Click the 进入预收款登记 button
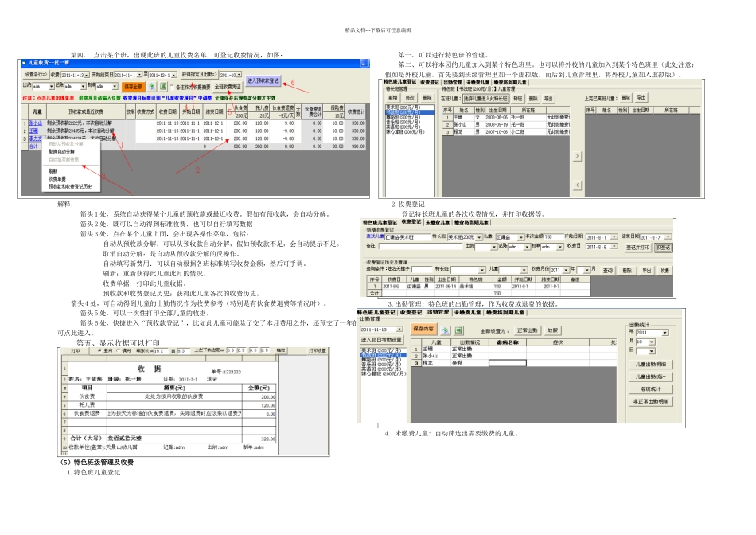 point(263,80)
